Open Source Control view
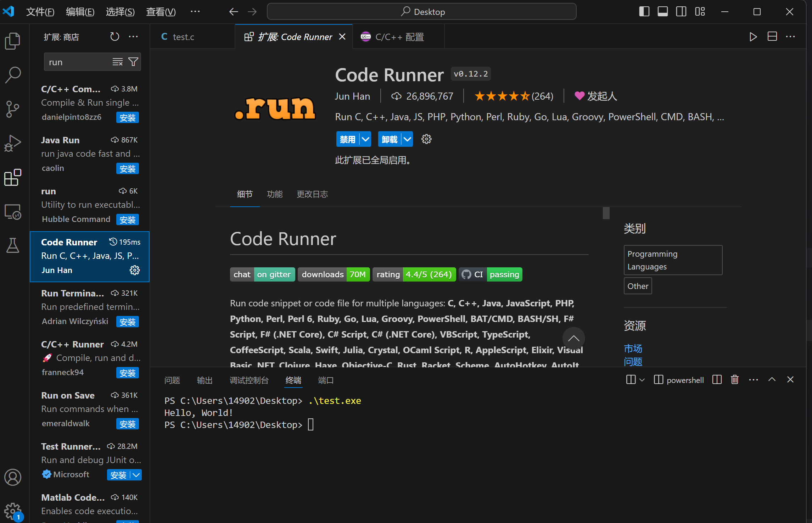 point(13,109)
